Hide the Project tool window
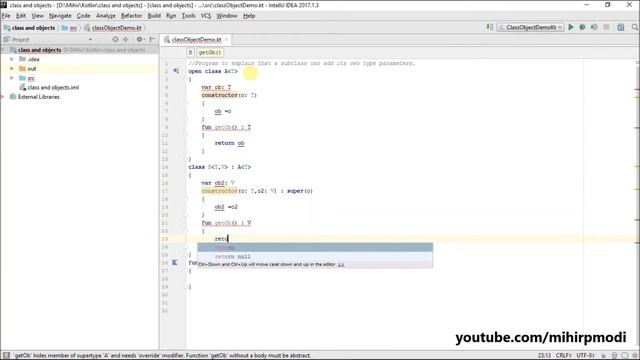Image resolution: width=640 pixels, height=360 pixels. tap(152, 40)
